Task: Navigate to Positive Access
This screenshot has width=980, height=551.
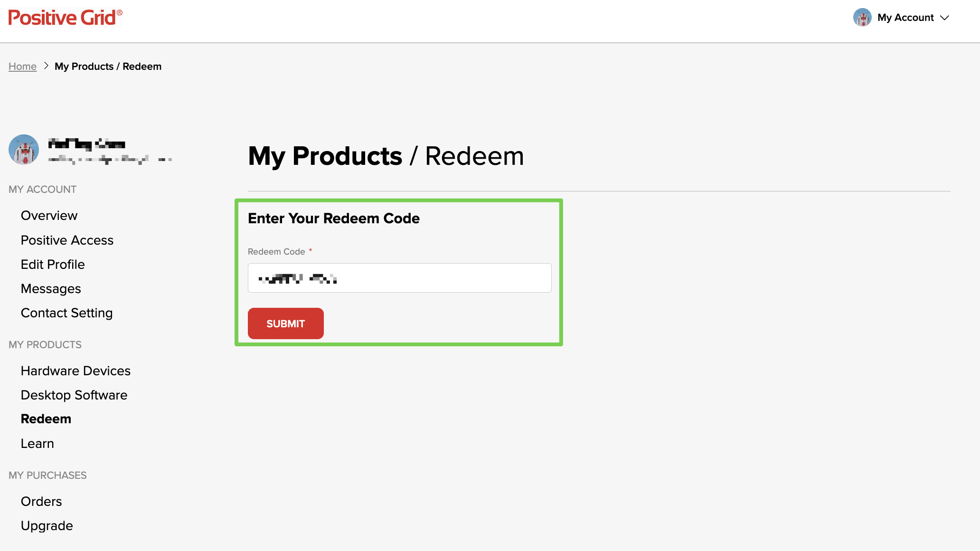Action: pyautogui.click(x=67, y=240)
